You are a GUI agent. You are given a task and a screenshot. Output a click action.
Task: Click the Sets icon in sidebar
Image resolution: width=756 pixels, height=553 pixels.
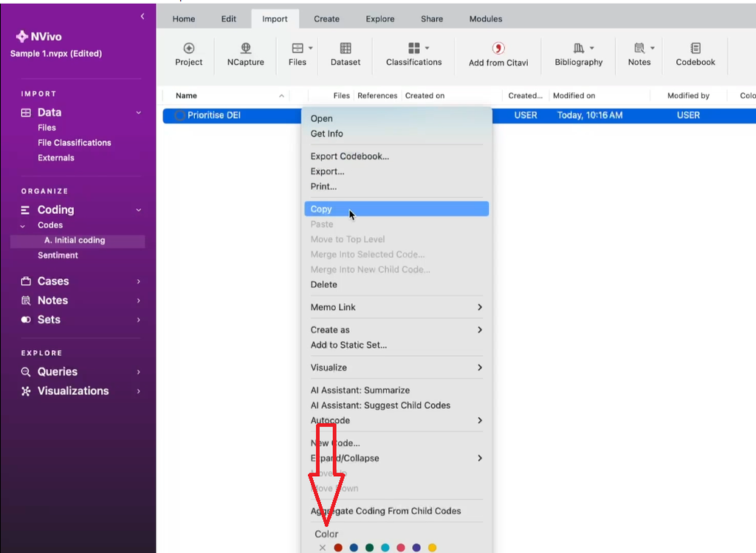click(26, 320)
